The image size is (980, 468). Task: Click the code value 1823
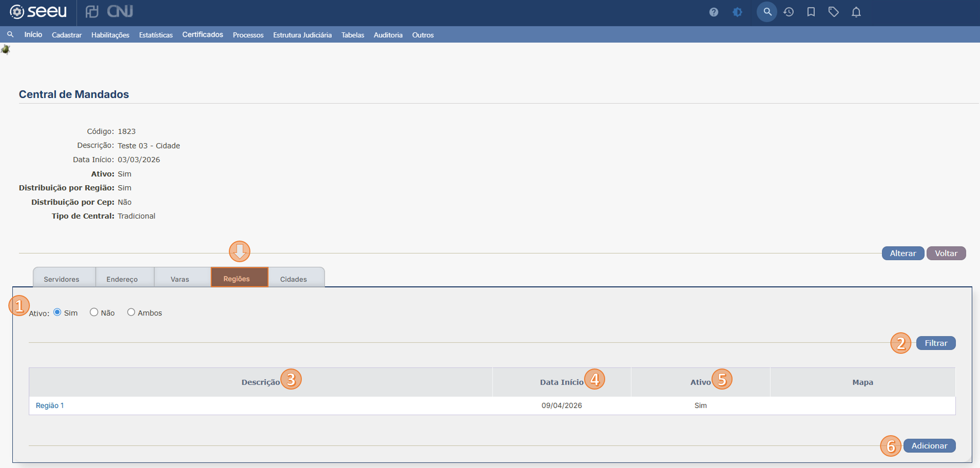127,131
